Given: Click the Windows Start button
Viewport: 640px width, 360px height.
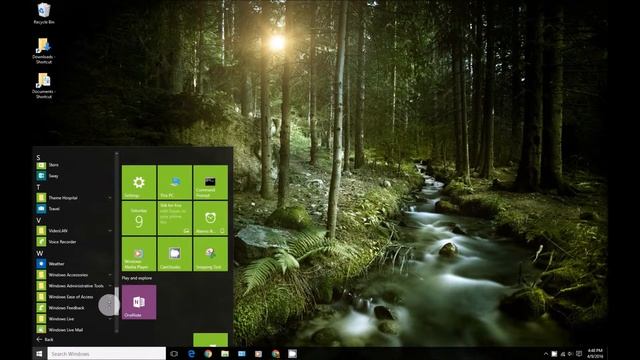Looking at the screenshot, I should point(40,353).
